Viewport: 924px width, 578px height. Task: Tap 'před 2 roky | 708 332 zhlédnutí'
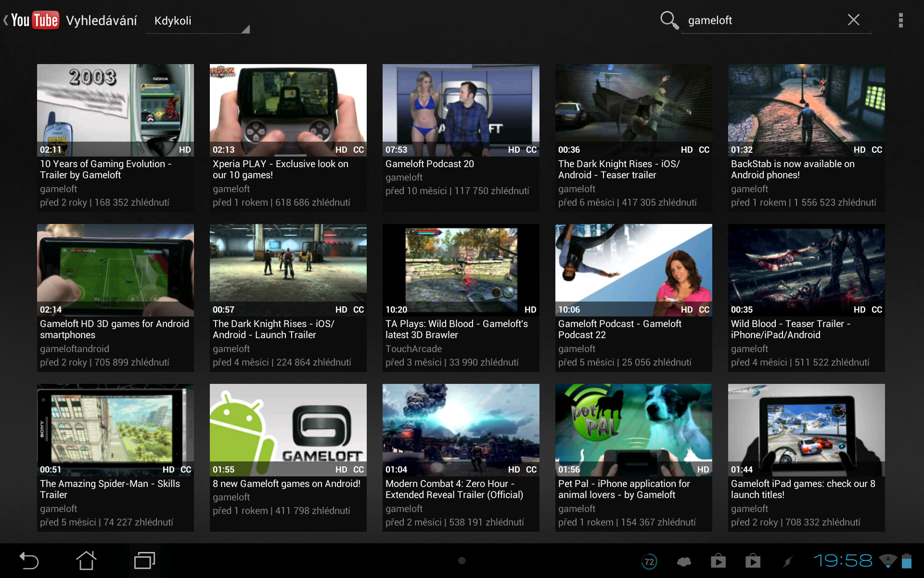(x=796, y=522)
